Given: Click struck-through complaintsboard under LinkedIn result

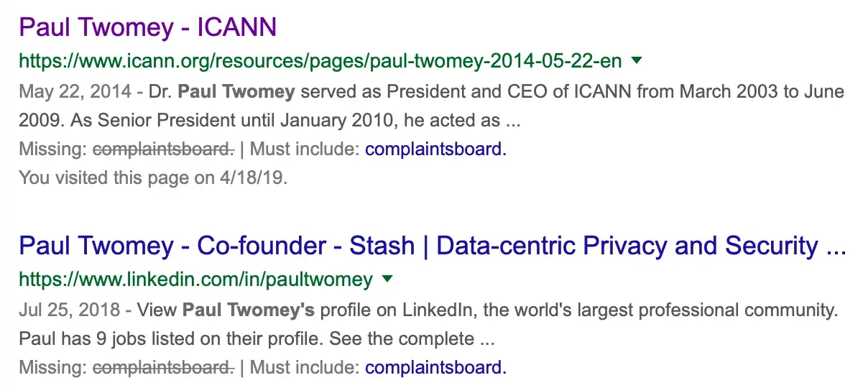Looking at the screenshot, I should (164, 368).
